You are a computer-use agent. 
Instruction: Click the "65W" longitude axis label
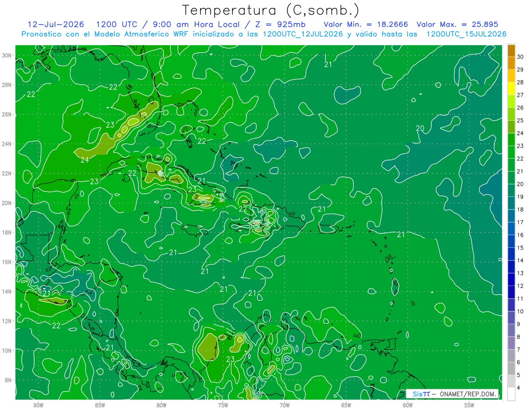click(x=346, y=405)
